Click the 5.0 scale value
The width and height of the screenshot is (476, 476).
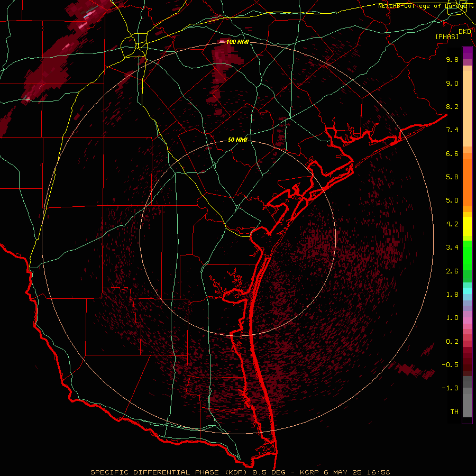tap(452, 200)
